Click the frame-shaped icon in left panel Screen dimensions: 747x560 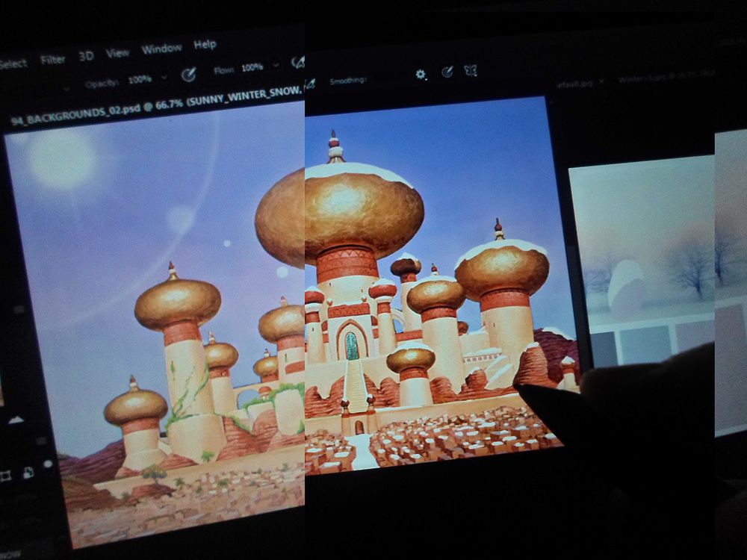coord(6,476)
